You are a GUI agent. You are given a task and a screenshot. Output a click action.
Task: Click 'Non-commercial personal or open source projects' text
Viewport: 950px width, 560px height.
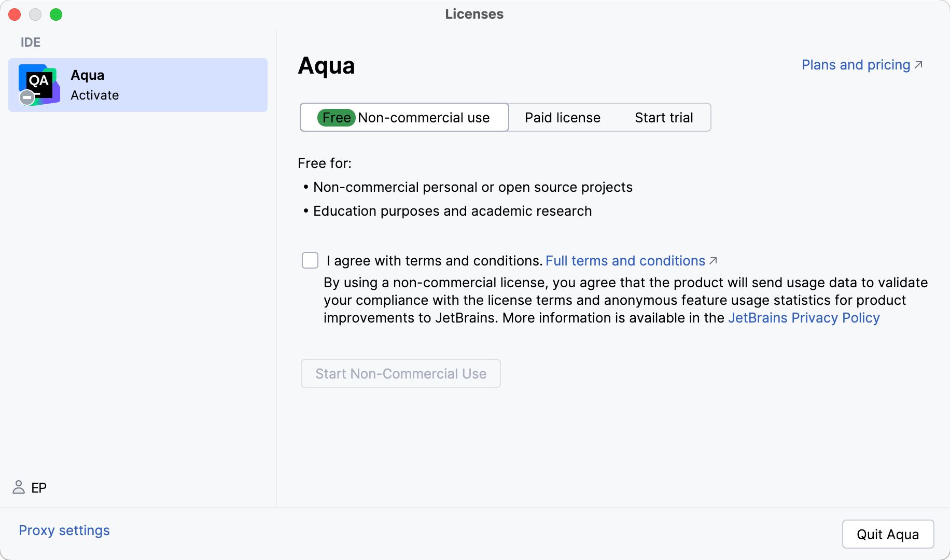coord(473,187)
